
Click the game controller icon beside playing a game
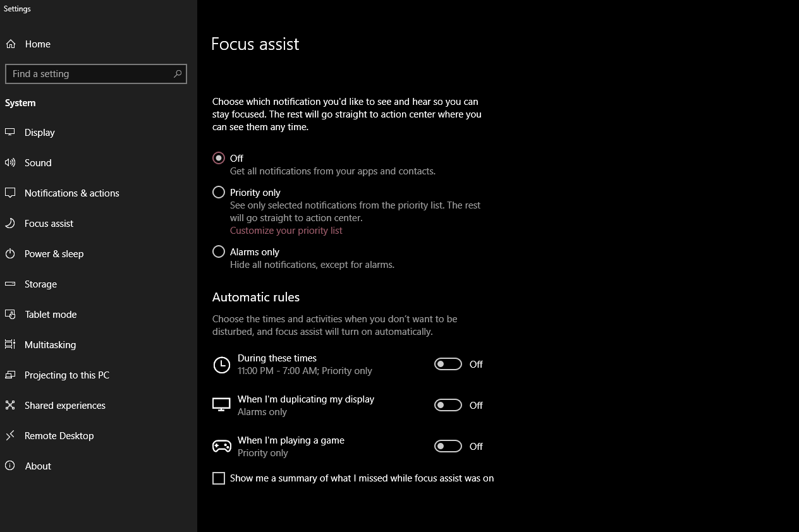(x=221, y=446)
